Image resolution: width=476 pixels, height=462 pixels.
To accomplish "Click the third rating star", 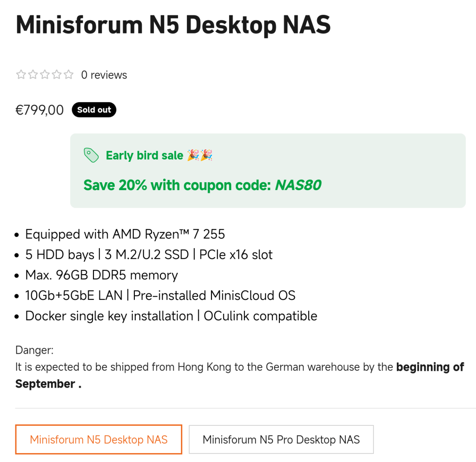I will 45,75.
